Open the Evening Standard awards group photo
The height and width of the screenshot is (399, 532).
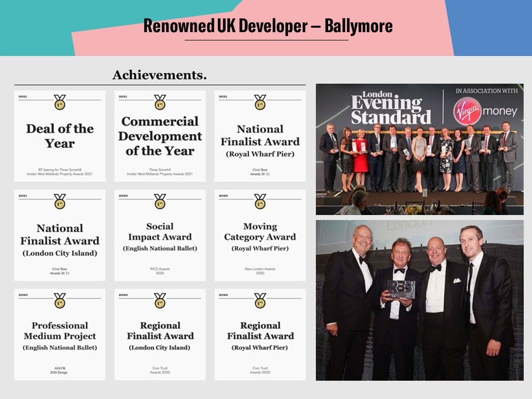pyautogui.click(x=420, y=149)
